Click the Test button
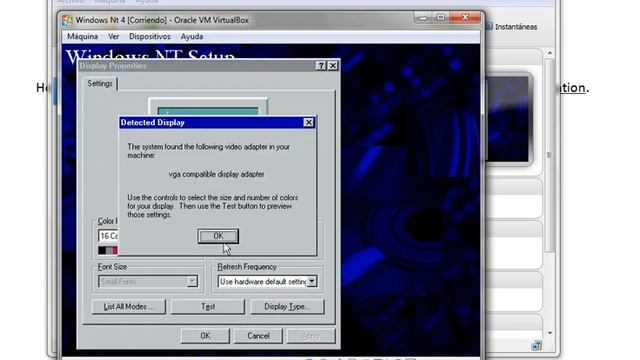The image size is (640, 360). click(x=208, y=307)
